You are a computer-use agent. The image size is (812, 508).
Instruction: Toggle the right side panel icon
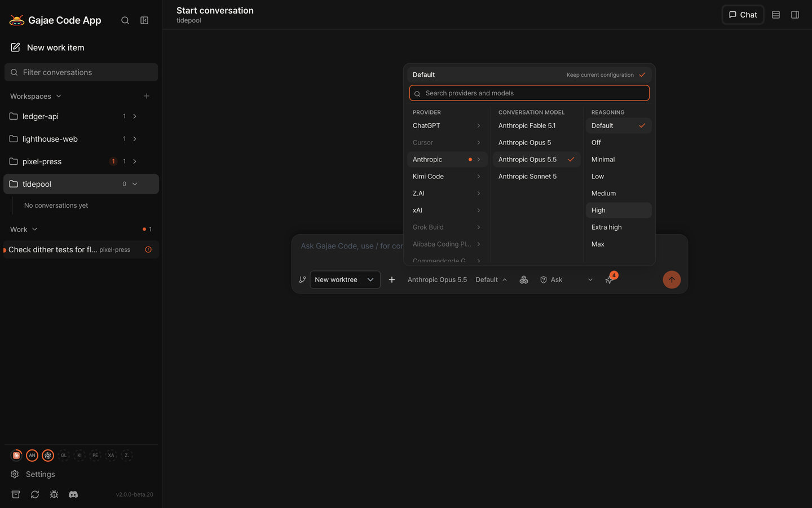click(x=795, y=15)
